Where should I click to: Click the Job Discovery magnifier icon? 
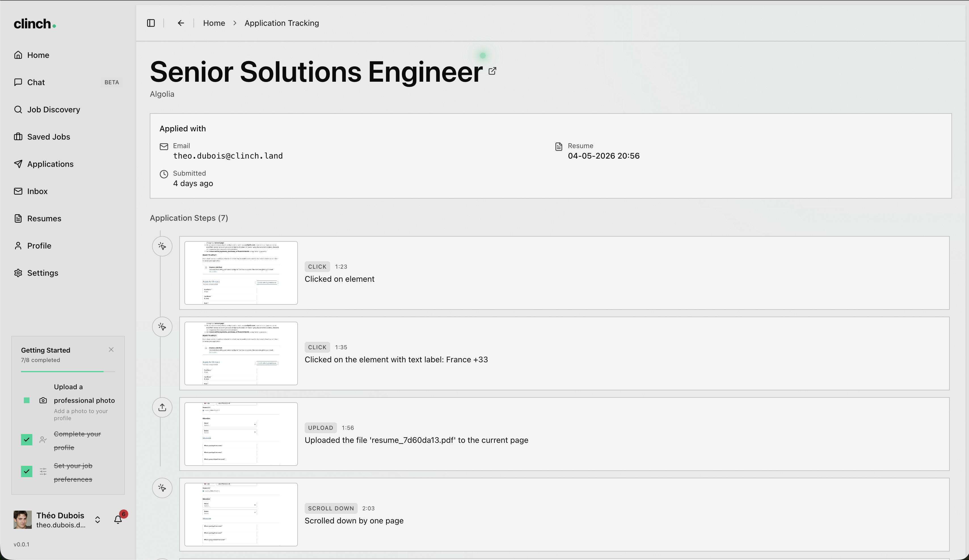pos(18,110)
